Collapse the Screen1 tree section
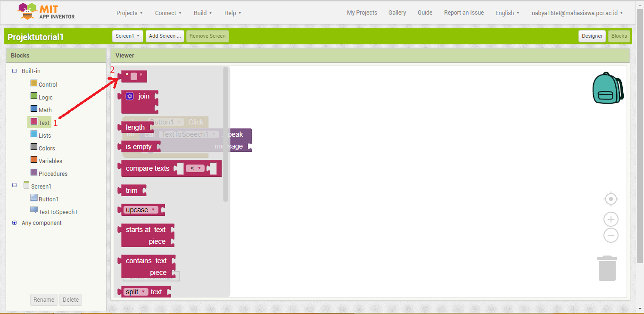This screenshot has height=314, width=644. tap(14, 185)
